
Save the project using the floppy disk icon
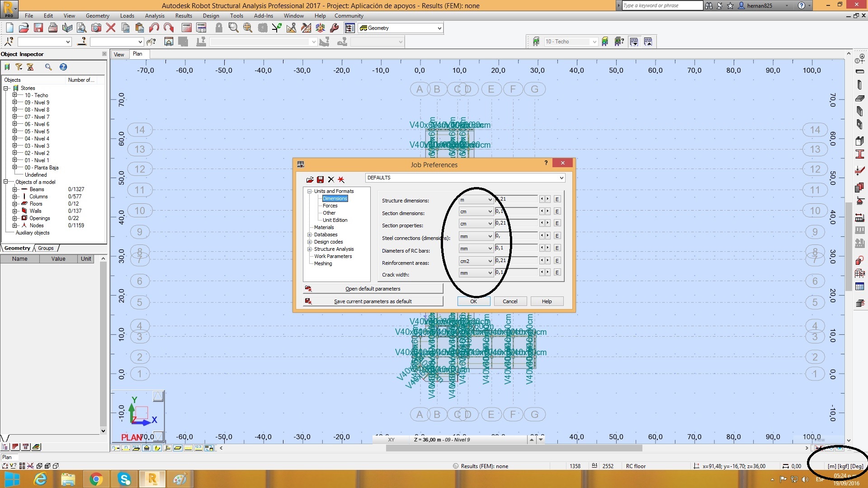point(38,28)
